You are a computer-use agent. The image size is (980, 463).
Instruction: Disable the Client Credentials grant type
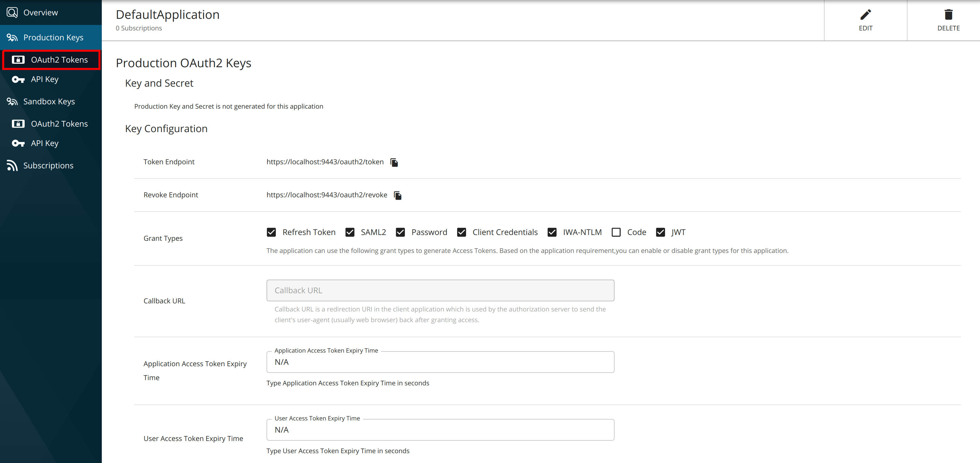point(461,232)
